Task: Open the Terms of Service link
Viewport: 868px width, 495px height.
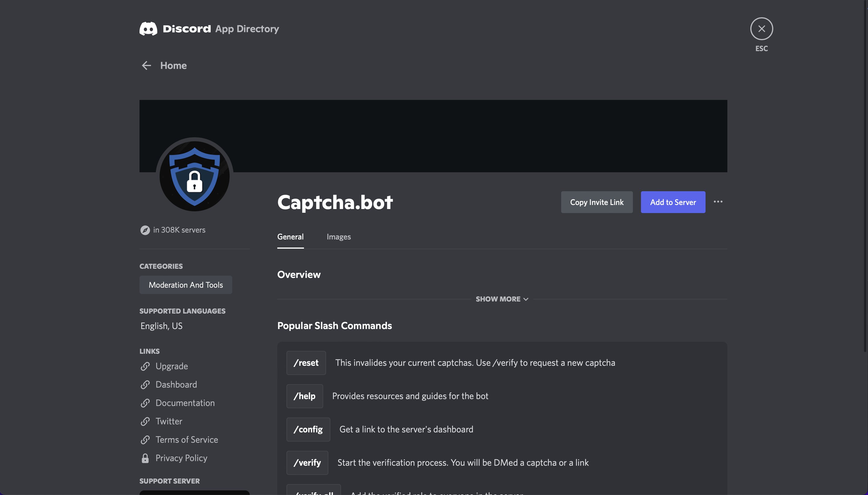Action: click(187, 440)
